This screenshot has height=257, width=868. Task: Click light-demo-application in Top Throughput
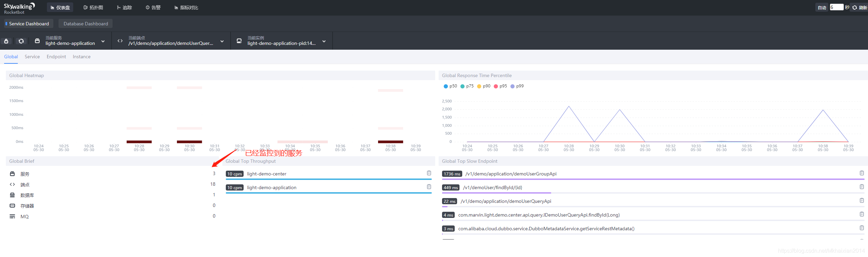click(272, 187)
